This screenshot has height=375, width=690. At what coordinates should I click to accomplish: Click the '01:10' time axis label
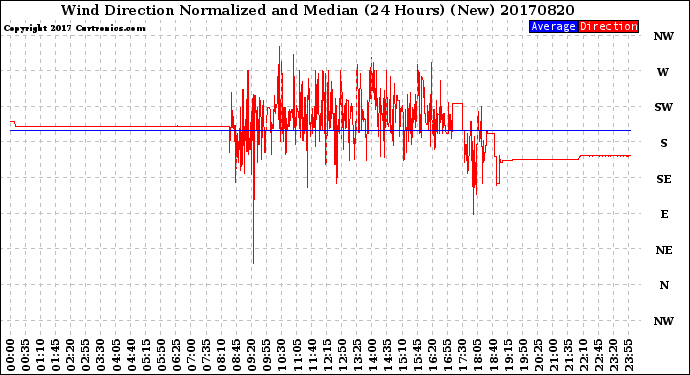click(41, 355)
